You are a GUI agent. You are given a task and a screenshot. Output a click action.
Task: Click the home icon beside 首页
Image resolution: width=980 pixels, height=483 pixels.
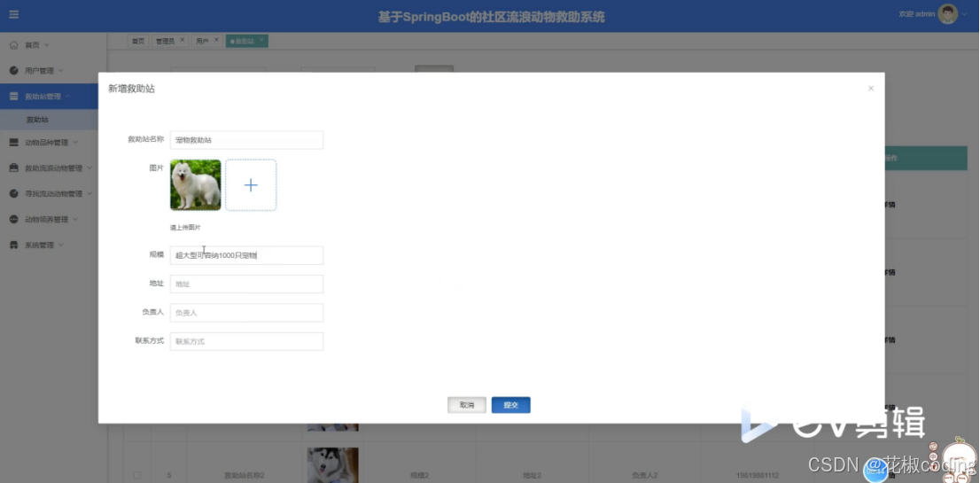point(14,45)
